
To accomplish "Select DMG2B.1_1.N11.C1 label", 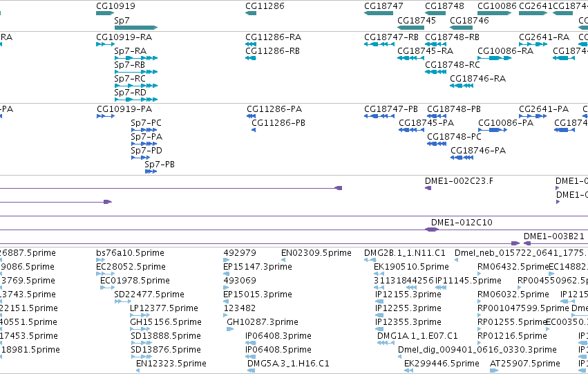I will click(x=405, y=253).
